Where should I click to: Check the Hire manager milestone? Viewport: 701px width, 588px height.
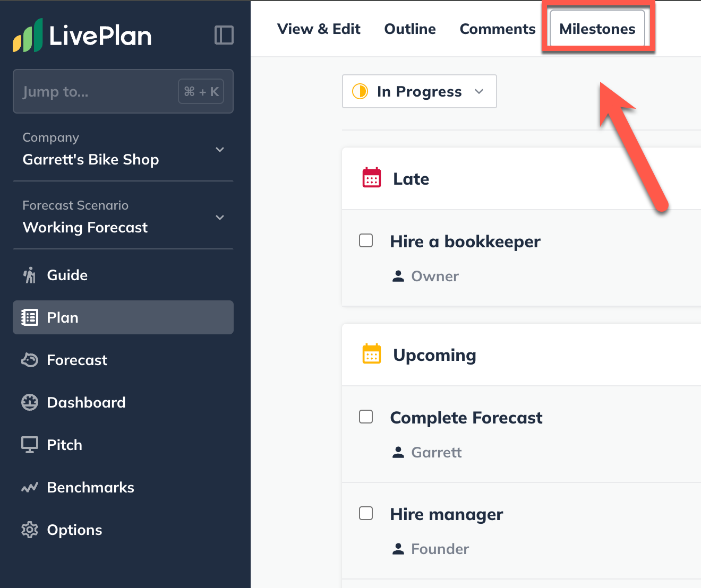pos(366,513)
